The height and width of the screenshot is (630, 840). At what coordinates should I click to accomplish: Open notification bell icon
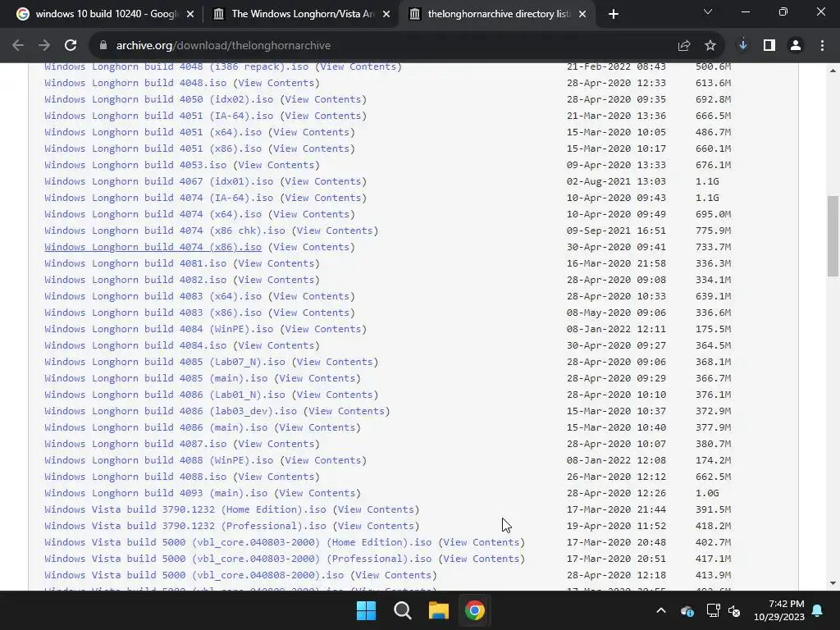coord(818,610)
